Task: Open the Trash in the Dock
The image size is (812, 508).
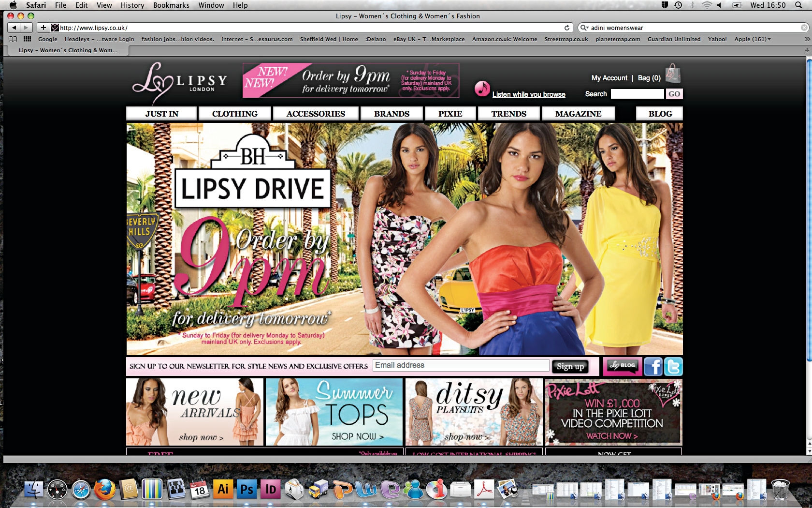Action: pyautogui.click(x=780, y=489)
